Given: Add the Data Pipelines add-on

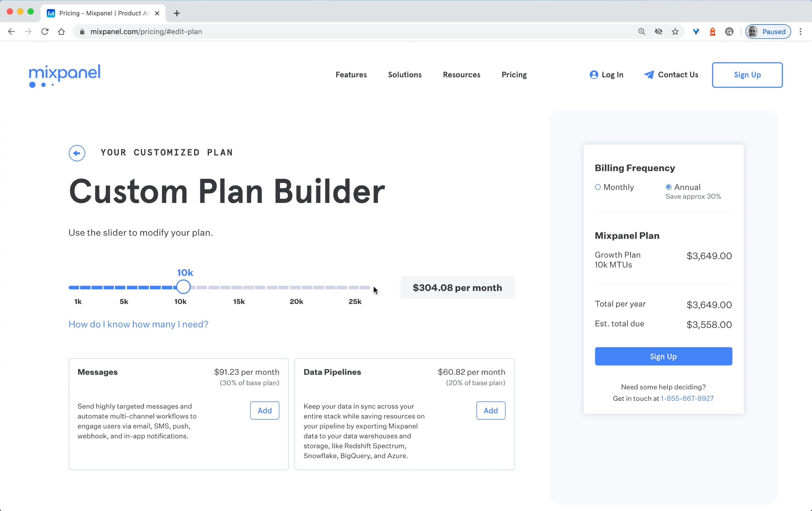Looking at the screenshot, I should coord(491,410).
